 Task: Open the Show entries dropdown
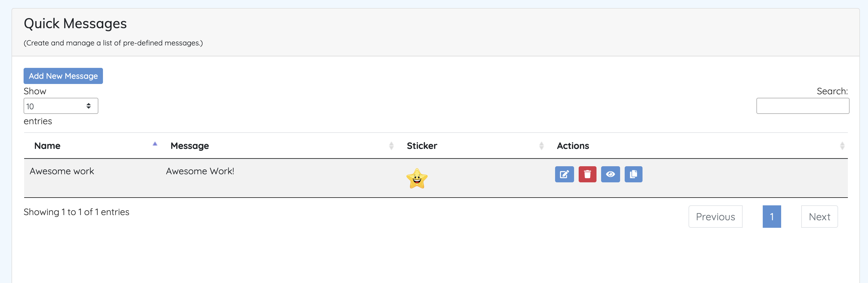pyautogui.click(x=61, y=106)
